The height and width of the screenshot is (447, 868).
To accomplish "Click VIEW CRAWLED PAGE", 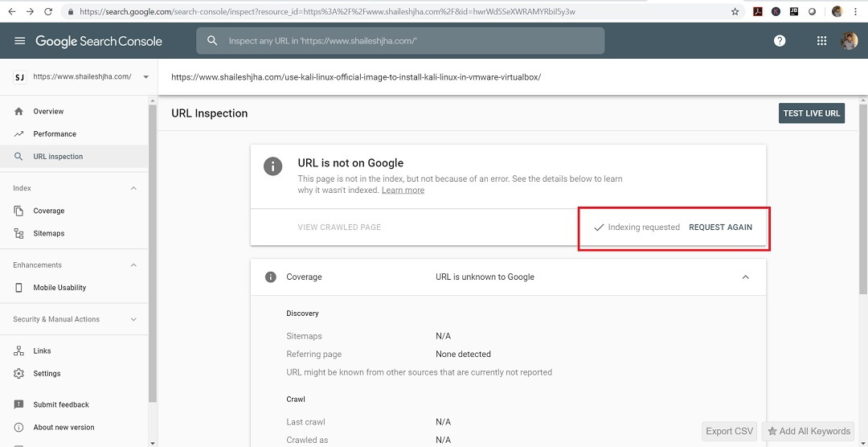I will tap(339, 227).
